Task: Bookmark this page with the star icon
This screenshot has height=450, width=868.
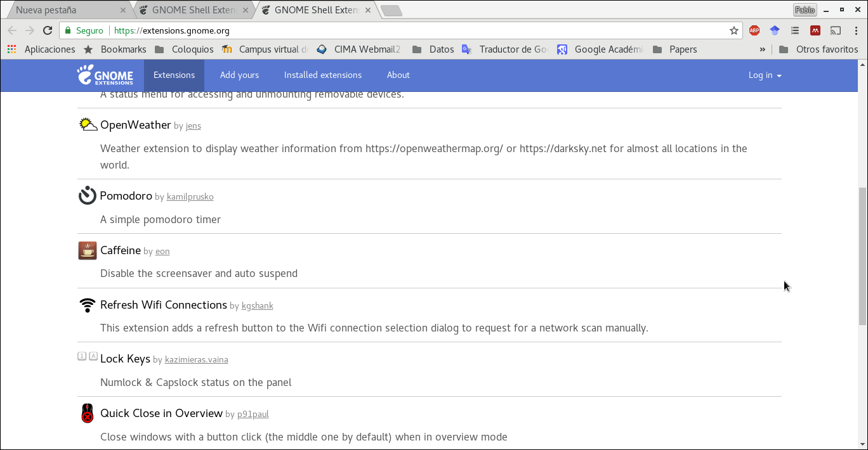Action: point(734,30)
